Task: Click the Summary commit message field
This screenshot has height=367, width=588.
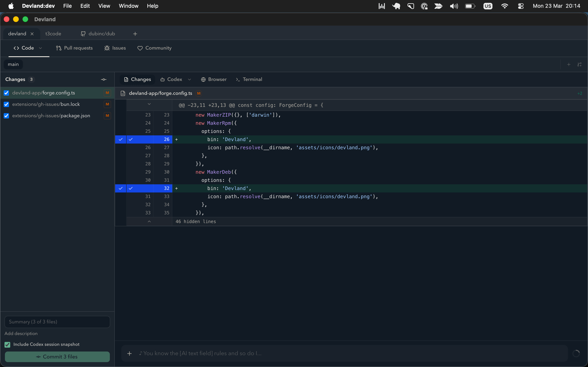Action: click(57, 322)
